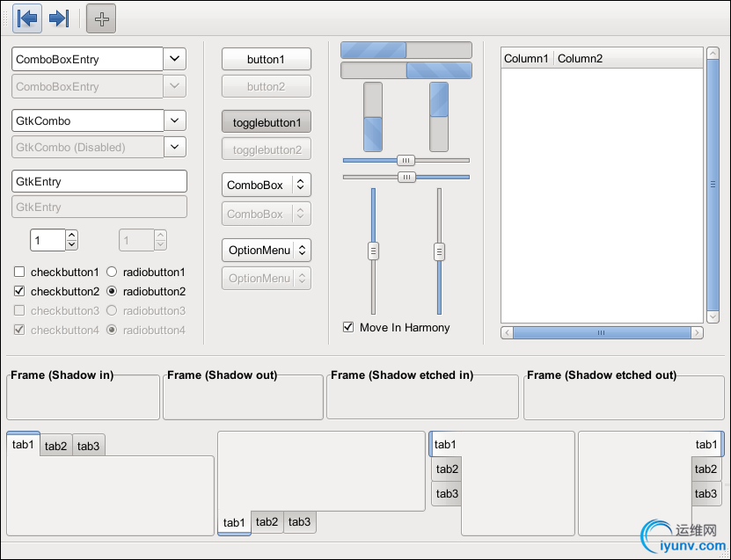Image resolution: width=731 pixels, height=560 pixels.
Task: Click right vertical slider handle
Action: point(439,252)
